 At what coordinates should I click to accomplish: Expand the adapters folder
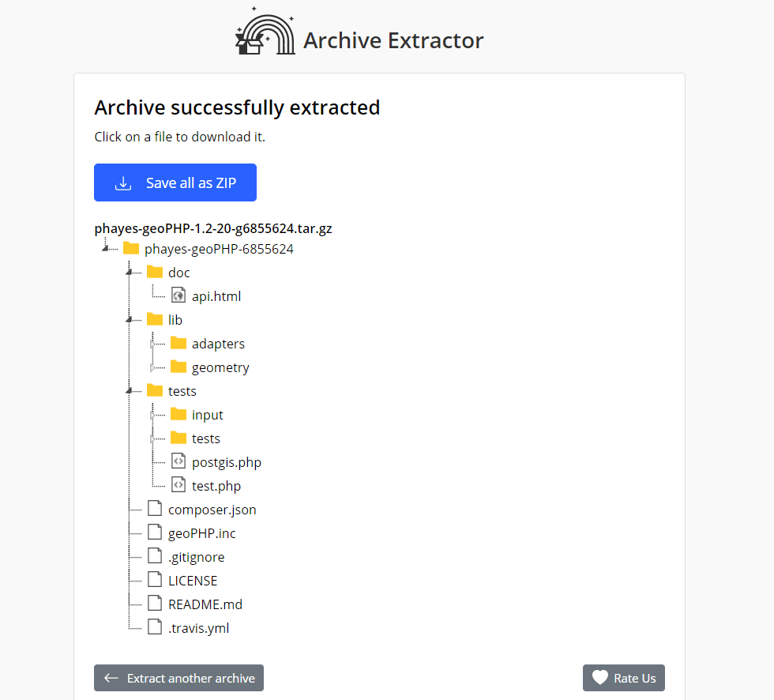[152, 344]
